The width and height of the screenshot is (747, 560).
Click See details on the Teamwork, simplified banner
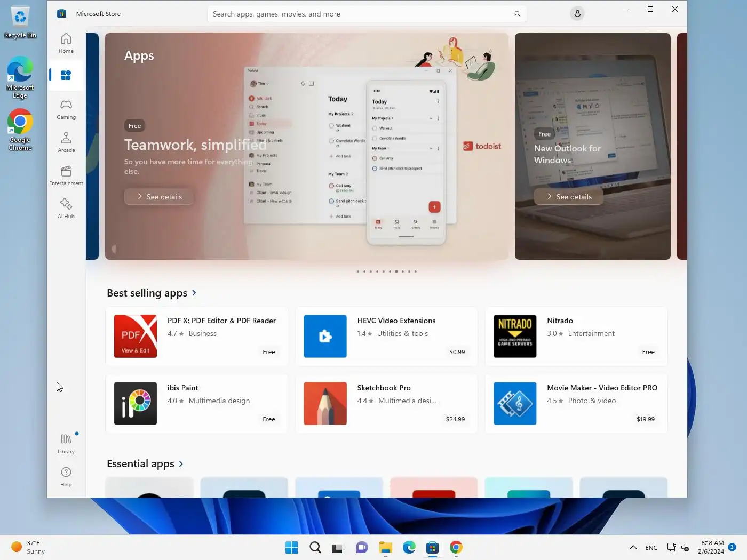[159, 197]
